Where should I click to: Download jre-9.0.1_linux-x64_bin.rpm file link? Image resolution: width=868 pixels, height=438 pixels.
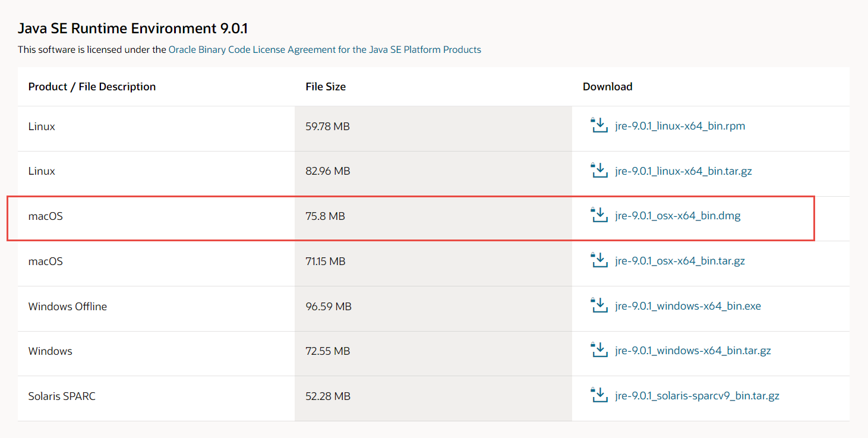(x=680, y=126)
